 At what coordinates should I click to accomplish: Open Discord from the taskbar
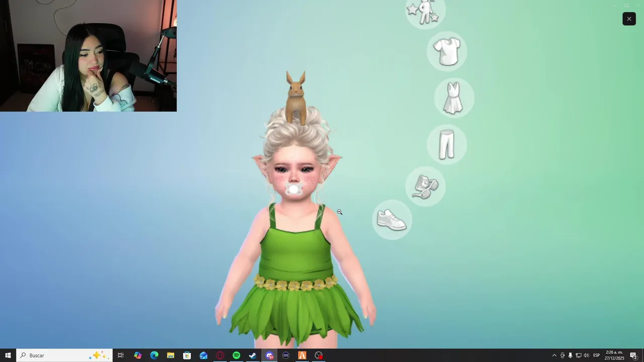tap(269, 355)
